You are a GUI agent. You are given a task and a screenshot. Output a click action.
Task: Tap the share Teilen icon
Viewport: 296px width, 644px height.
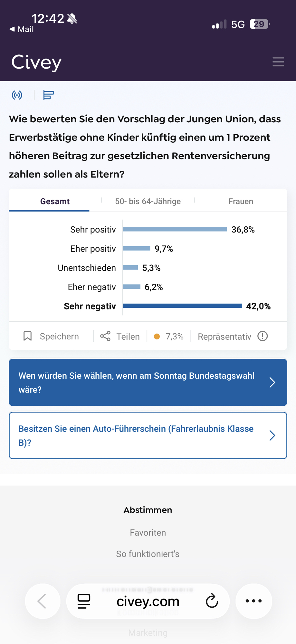pyautogui.click(x=105, y=336)
